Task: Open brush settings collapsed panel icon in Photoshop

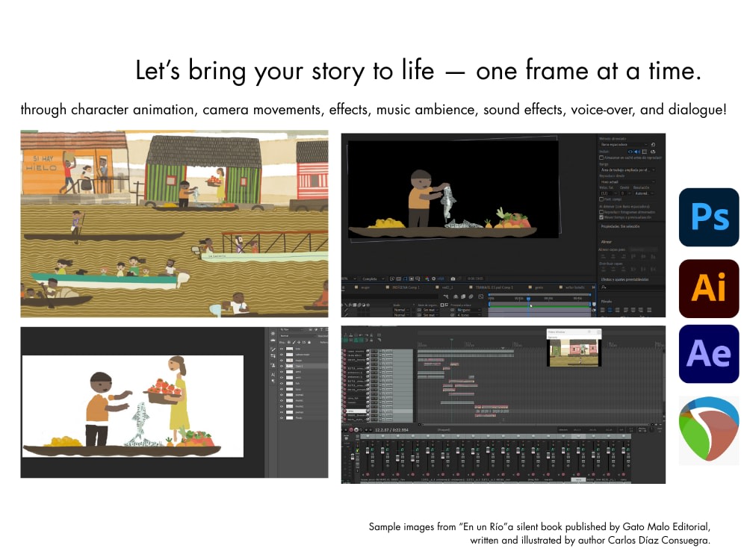Action: [273, 349]
